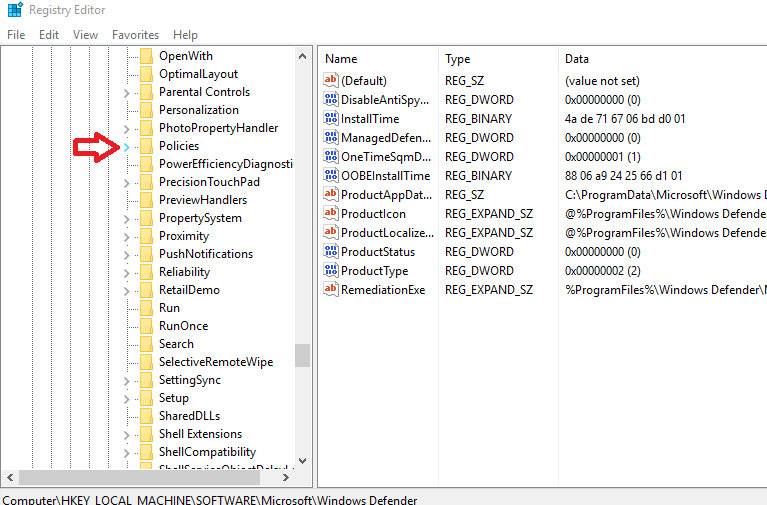Image resolution: width=767 pixels, height=505 pixels.
Task: Select the SettingSync tree key
Action: 189,380
